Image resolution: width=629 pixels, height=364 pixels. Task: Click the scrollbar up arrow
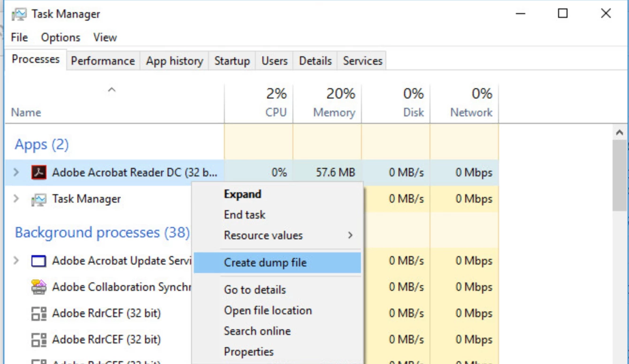[620, 133]
